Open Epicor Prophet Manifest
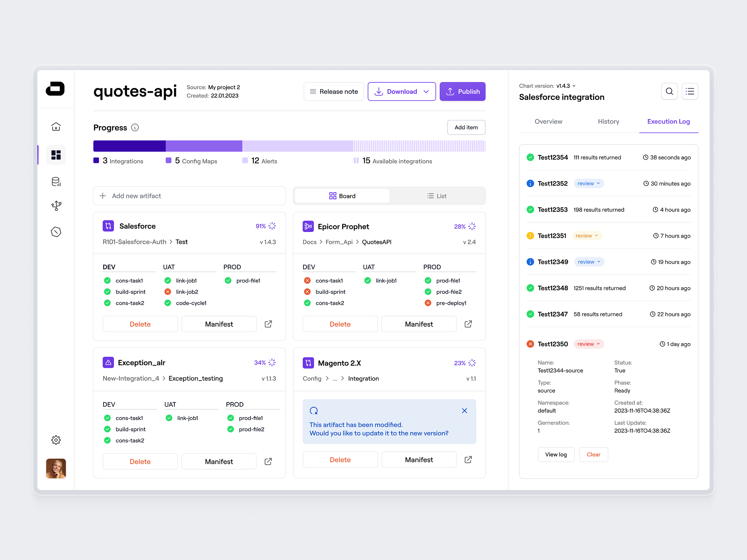 tap(419, 324)
